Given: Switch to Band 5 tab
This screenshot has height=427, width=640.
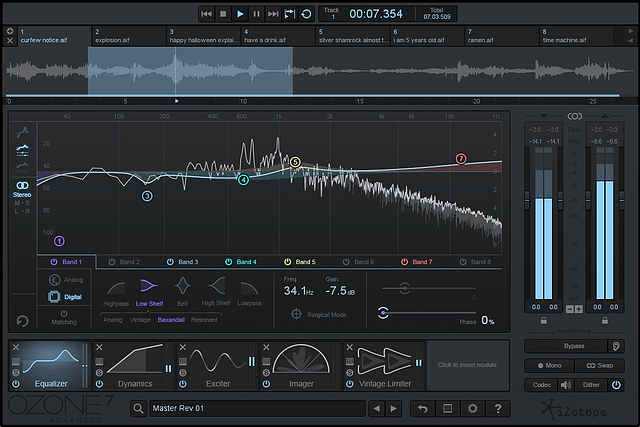Looking at the screenshot, I should pos(300,262).
